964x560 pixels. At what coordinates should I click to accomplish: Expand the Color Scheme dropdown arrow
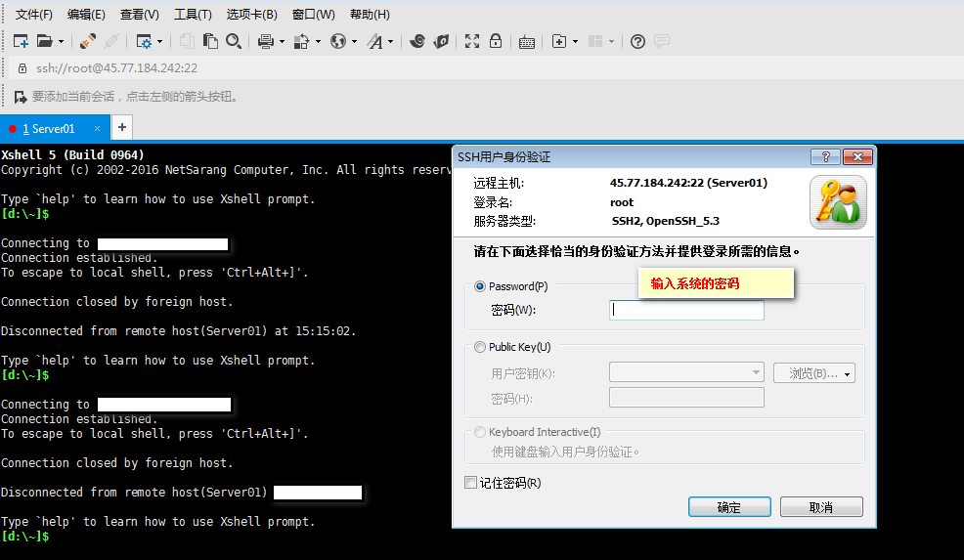tap(318, 42)
